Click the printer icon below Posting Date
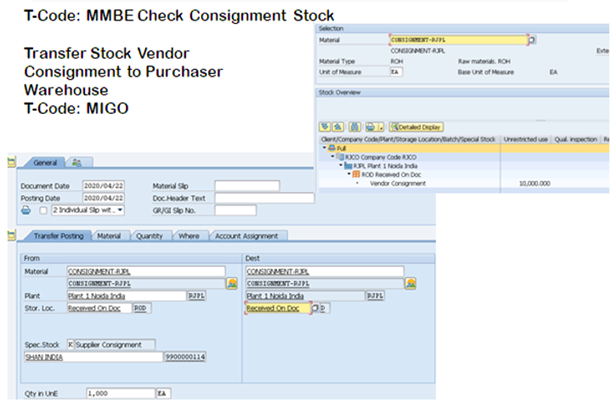 [26, 211]
